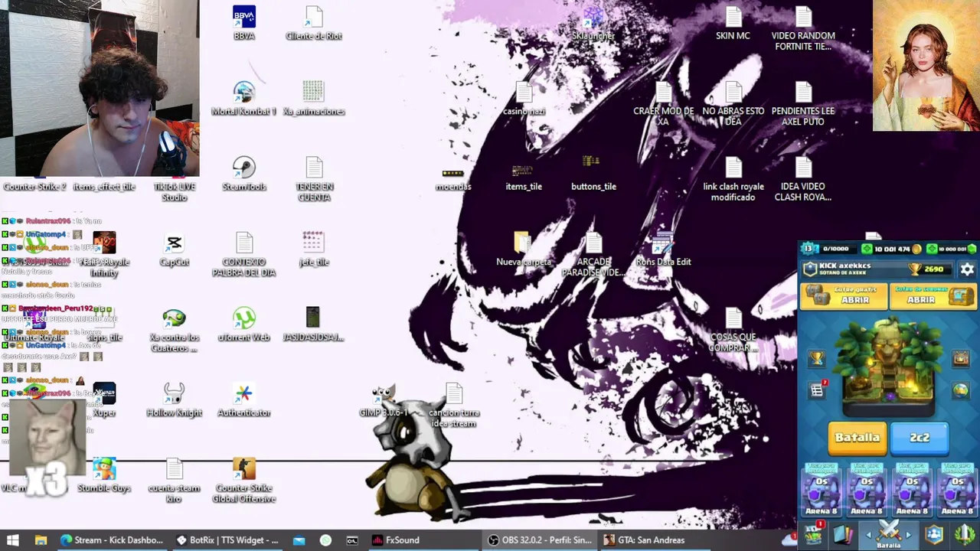Open the items_tile image file
The image size is (980, 551).
pos(524,176)
